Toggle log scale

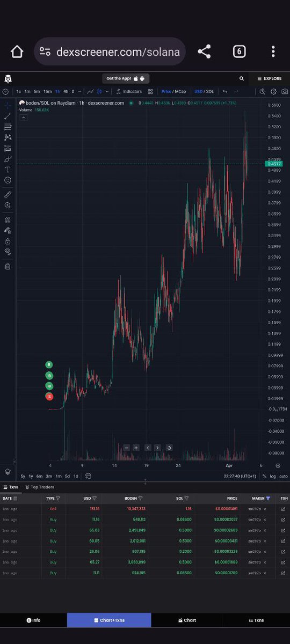pyautogui.click(x=272, y=476)
